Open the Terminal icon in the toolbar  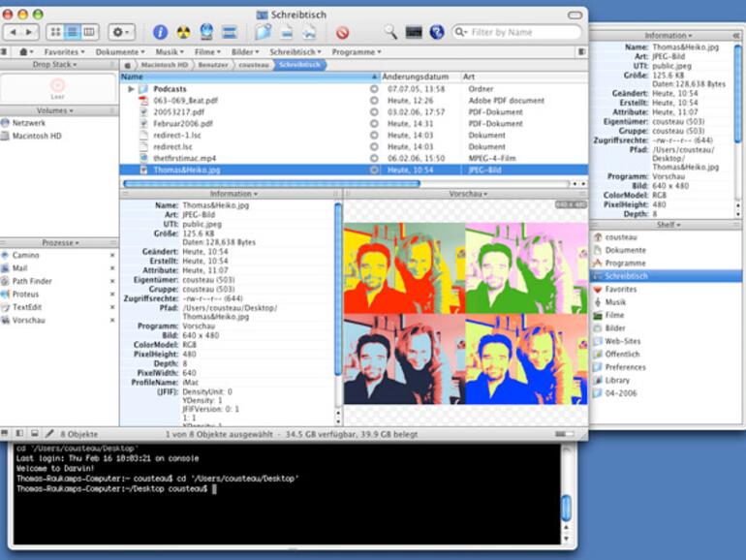click(x=414, y=32)
